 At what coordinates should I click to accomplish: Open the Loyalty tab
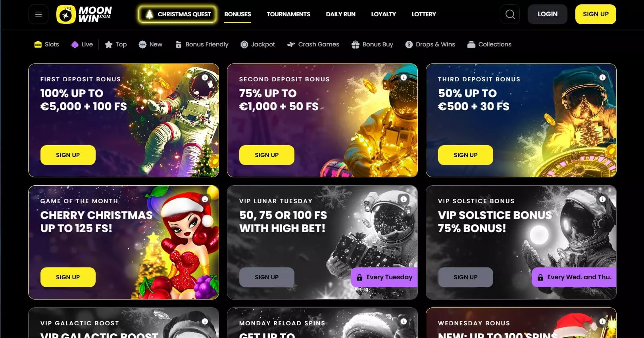pyautogui.click(x=383, y=14)
